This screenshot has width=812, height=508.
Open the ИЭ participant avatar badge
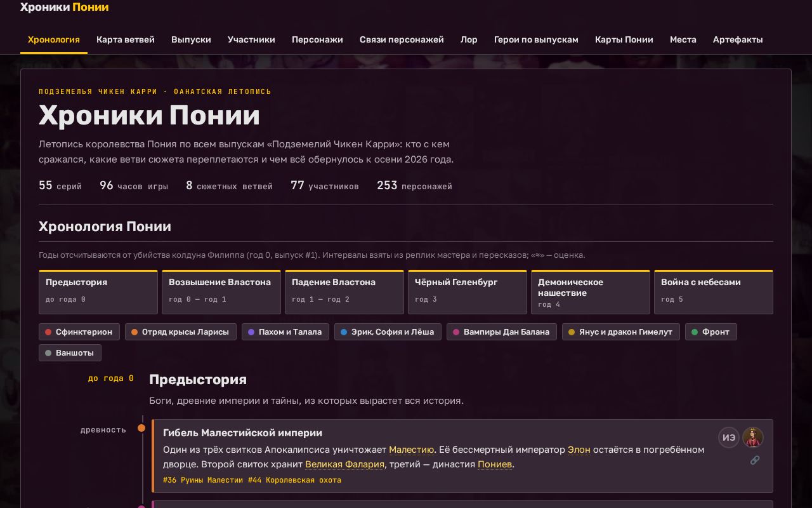click(729, 438)
